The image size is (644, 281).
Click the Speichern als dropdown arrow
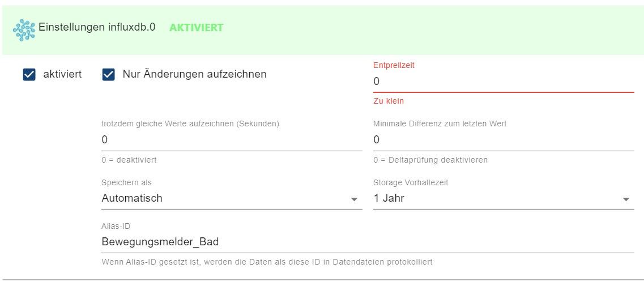click(354, 199)
